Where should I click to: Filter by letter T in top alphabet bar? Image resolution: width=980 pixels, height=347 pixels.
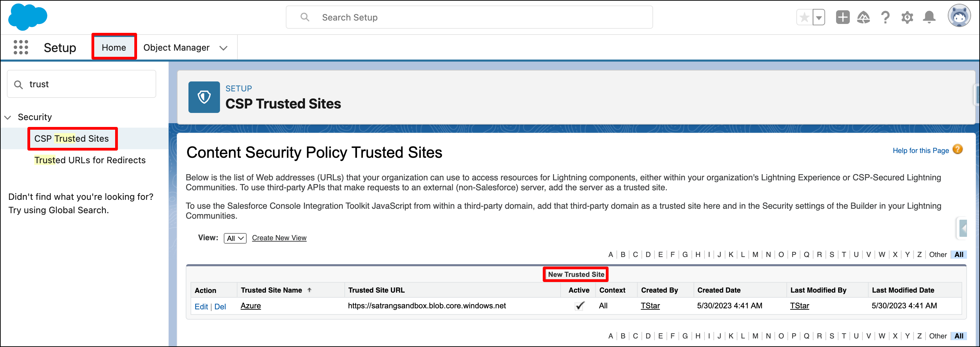[843, 255]
